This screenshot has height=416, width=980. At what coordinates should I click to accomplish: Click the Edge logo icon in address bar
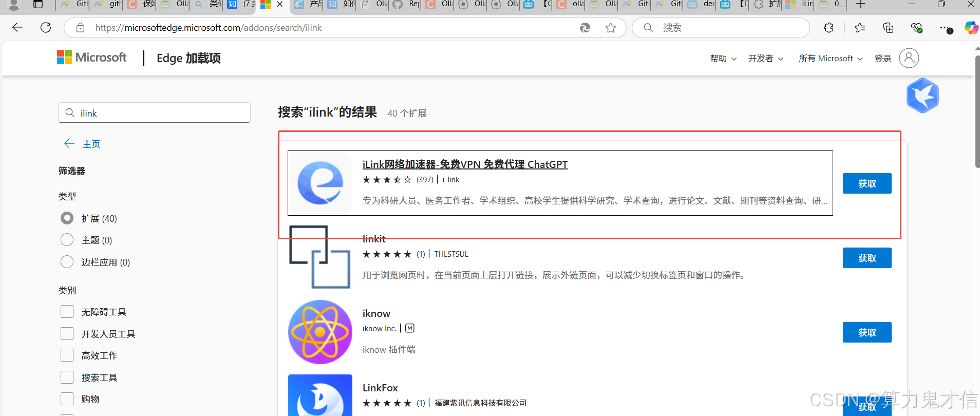pyautogui.click(x=585, y=28)
